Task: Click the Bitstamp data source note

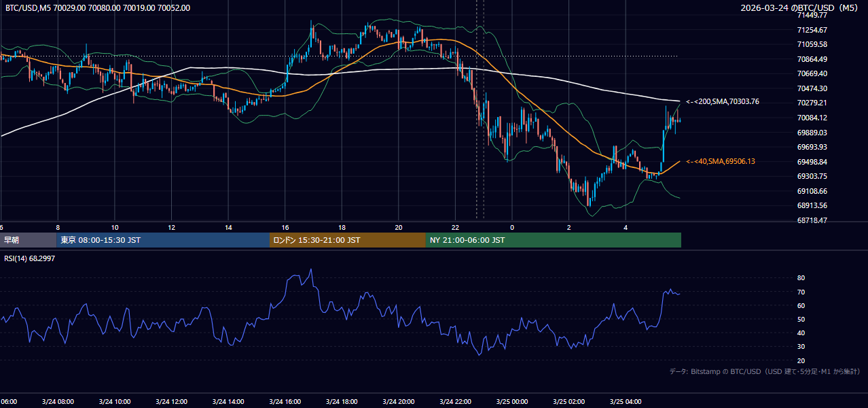Action: (765, 371)
